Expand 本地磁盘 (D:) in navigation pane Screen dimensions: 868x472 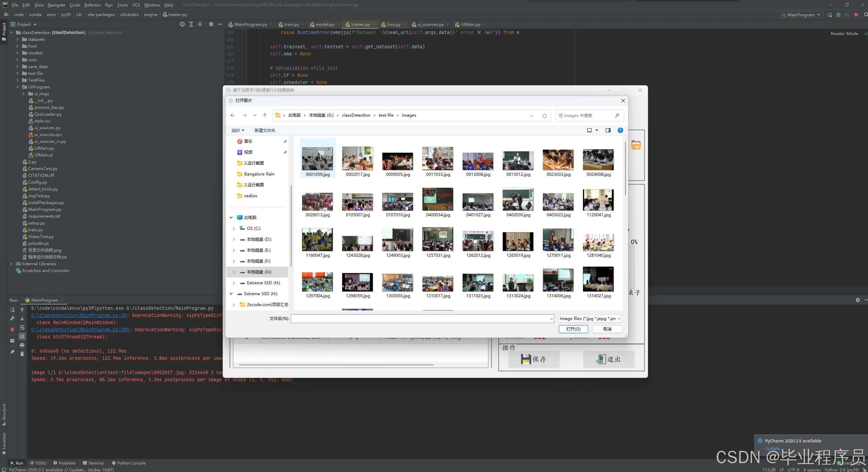(234, 239)
